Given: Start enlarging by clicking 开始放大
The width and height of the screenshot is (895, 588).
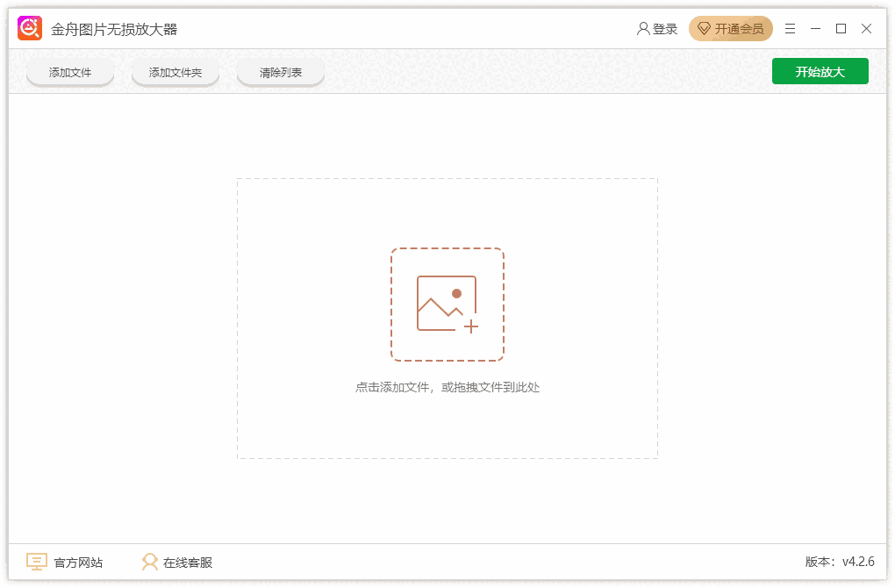Looking at the screenshot, I should (820, 71).
